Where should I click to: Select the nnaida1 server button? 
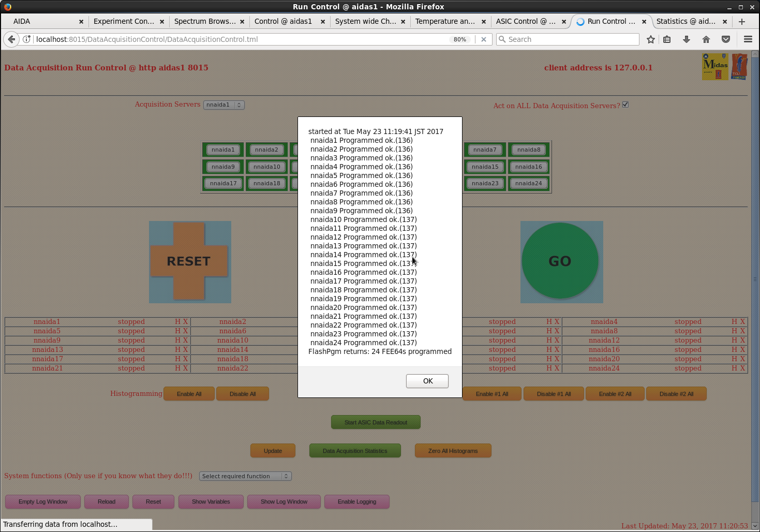pos(223,150)
